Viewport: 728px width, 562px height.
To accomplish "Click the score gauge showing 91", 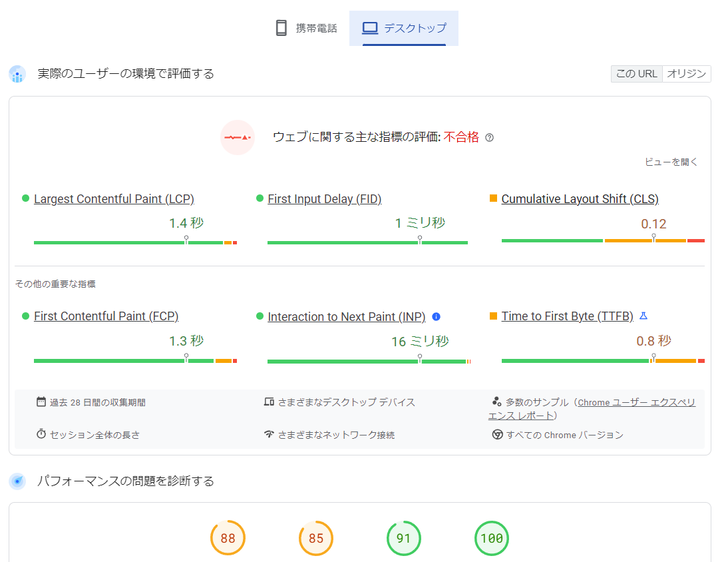I will tap(403, 538).
